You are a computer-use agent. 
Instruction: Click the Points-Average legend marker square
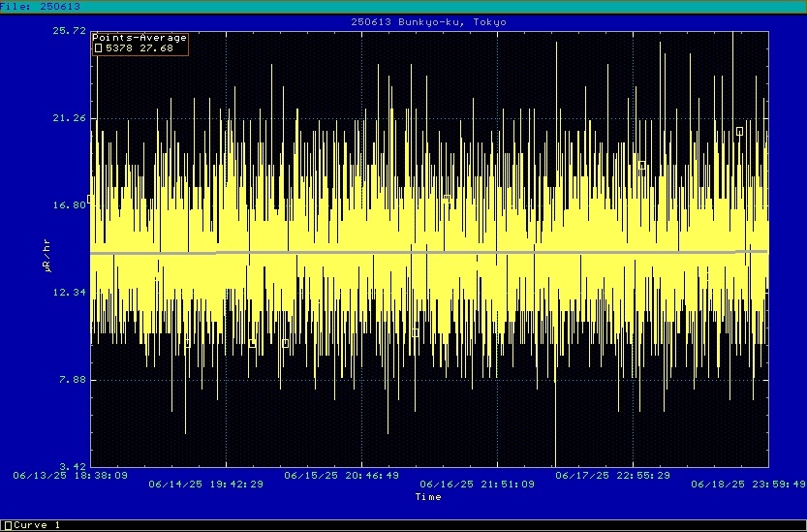(x=98, y=47)
